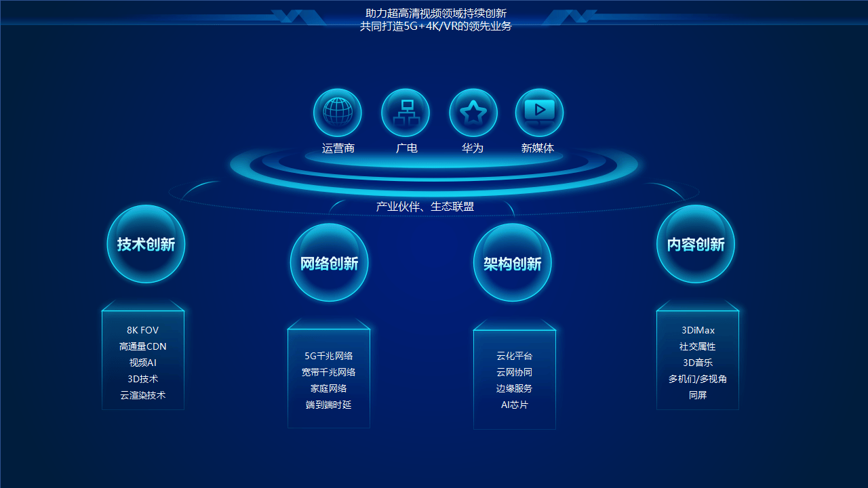Image resolution: width=868 pixels, height=488 pixels.
Task: Click the 华为 label
Action: tap(473, 148)
